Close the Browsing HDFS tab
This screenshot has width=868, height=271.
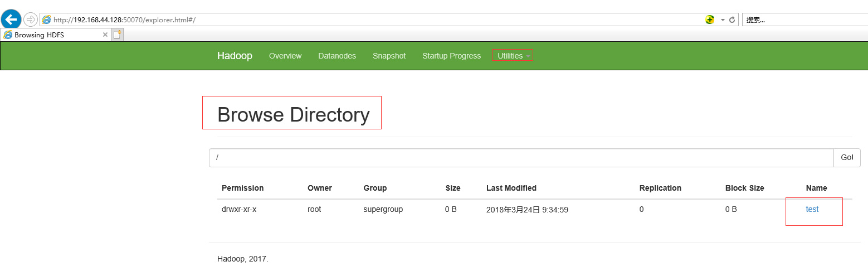click(105, 35)
